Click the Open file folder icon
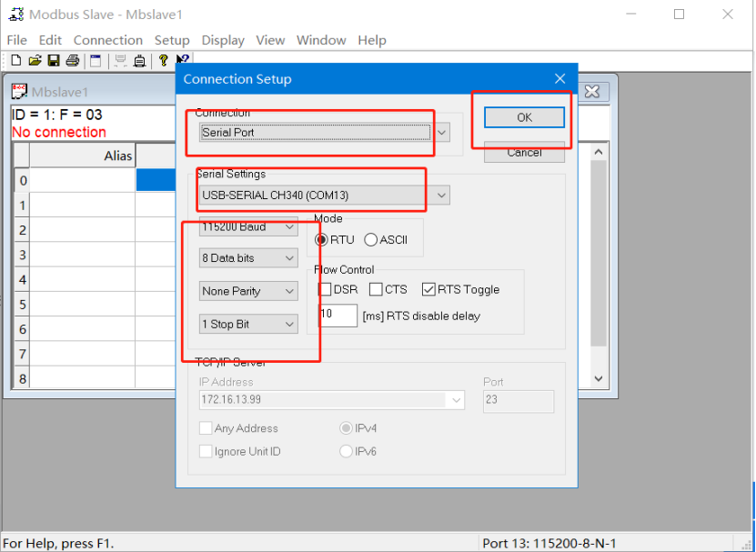 pos(35,61)
